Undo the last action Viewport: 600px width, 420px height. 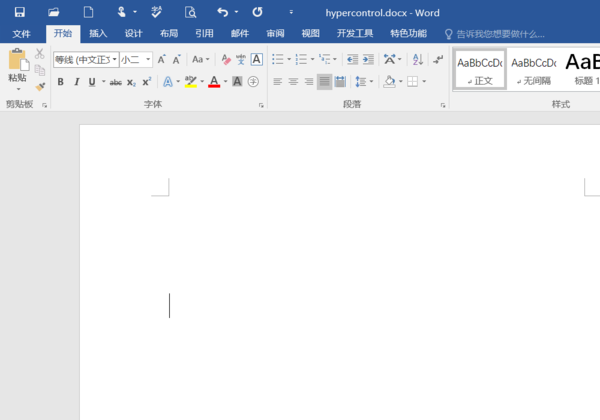pyautogui.click(x=223, y=12)
